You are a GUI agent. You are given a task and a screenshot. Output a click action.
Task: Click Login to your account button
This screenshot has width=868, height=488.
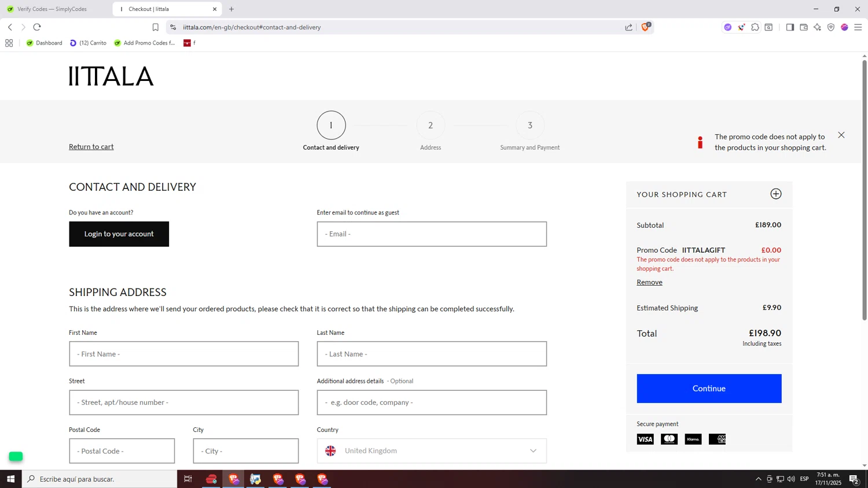(119, 234)
